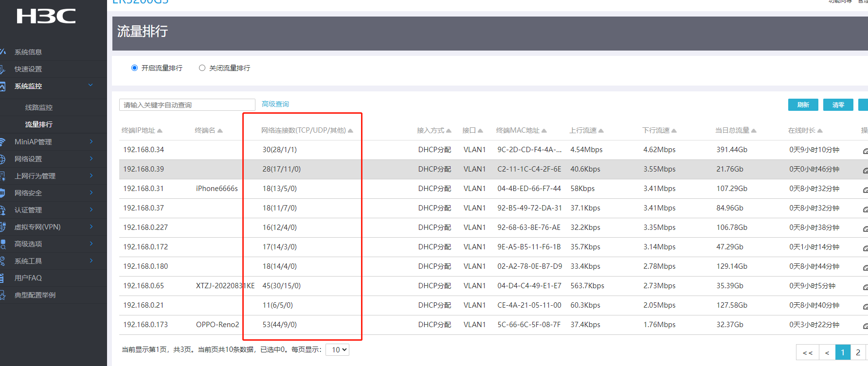The width and height of the screenshot is (868, 366).
Task: Expand the 认证管理 menu chevron
Action: (91, 209)
